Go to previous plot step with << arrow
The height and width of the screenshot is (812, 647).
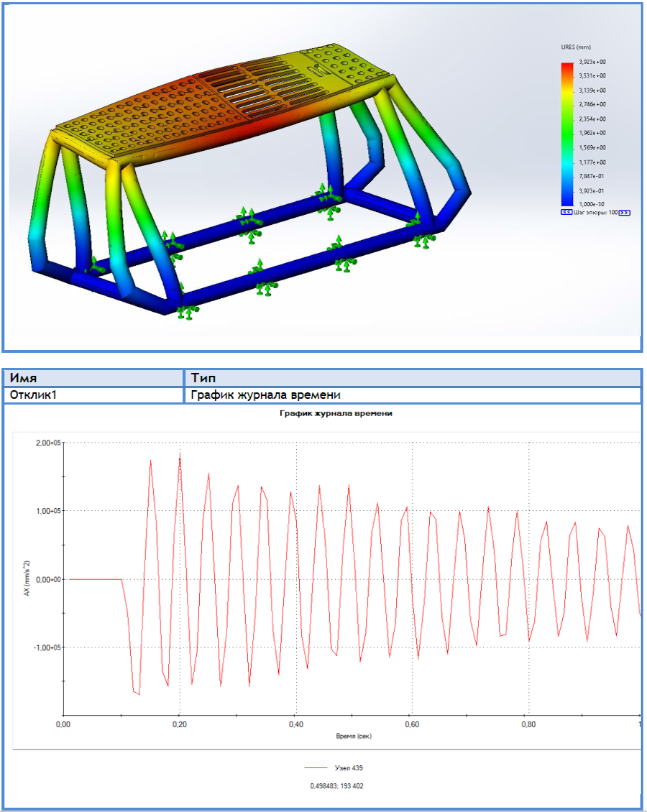click(x=566, y=212)
